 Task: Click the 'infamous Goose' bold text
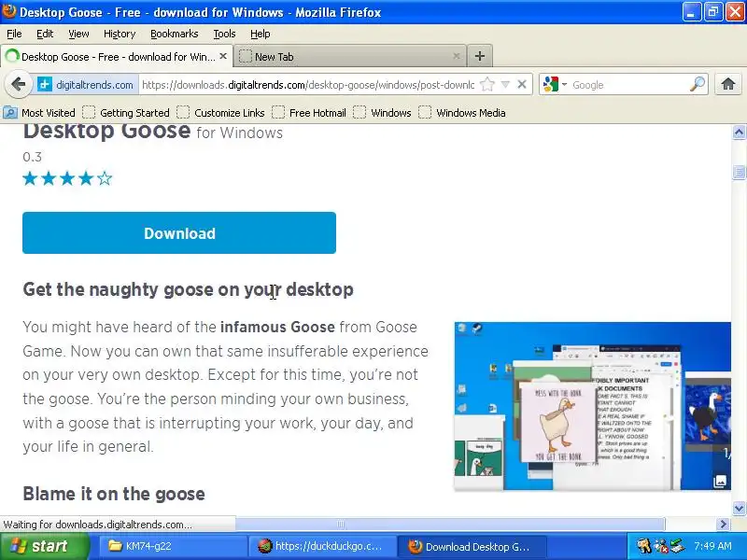(x=277, y=328)
